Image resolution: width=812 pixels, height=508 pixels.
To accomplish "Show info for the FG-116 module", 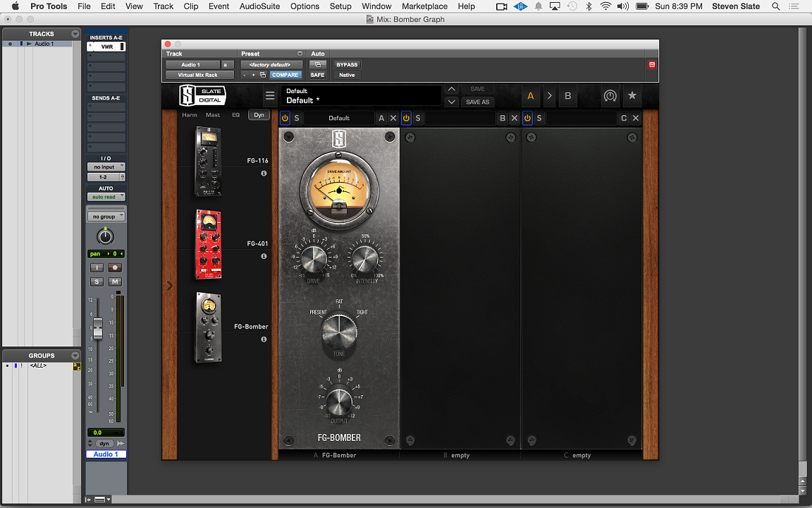I will click(x=264, y=173).
